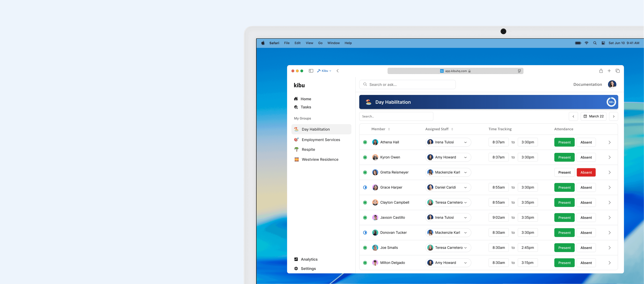644x284 pixels.
Task: Click the reader icon in address bar
Action: pos(519,71)
